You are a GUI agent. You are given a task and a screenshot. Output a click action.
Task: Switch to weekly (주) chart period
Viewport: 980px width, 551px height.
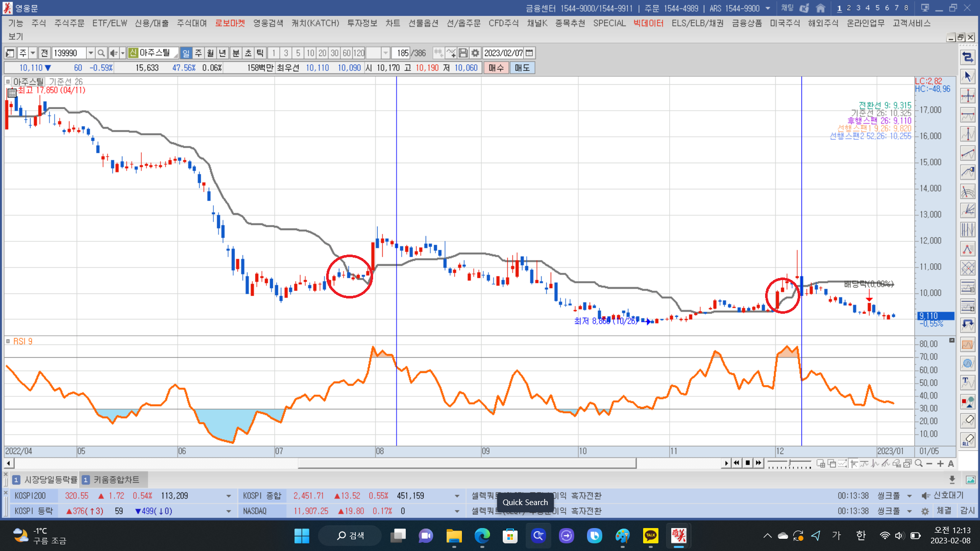[x=198, y=53]
